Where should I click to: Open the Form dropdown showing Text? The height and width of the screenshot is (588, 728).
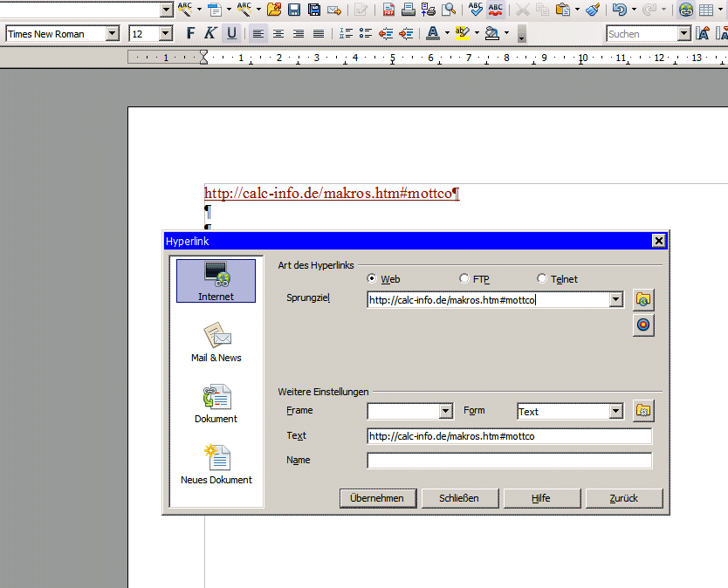pyautogui.click(x=615, y=411)
